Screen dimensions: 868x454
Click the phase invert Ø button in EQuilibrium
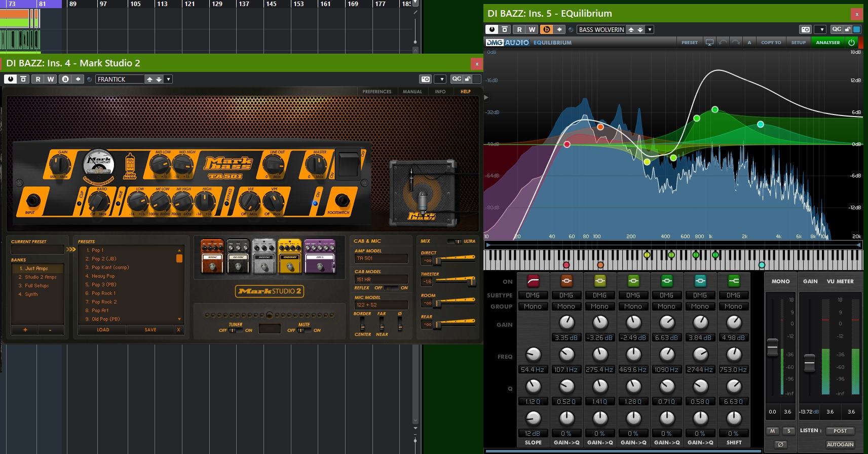(780, 444)
